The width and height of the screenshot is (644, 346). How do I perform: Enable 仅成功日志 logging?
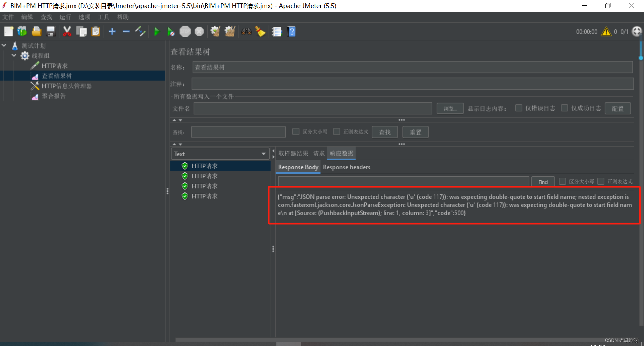pyautogui.click(x=564, y=108)
